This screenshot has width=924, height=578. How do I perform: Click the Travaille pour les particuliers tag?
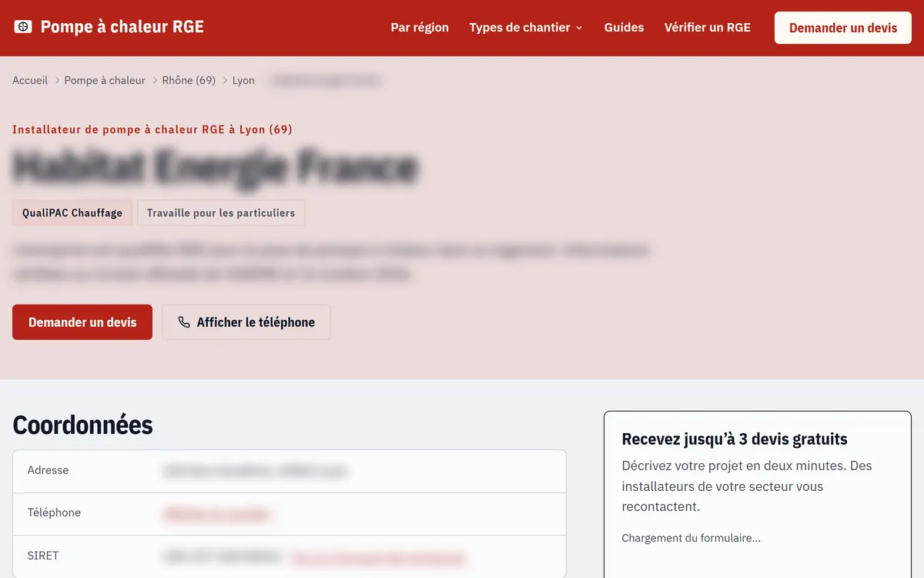pos(221,213)
